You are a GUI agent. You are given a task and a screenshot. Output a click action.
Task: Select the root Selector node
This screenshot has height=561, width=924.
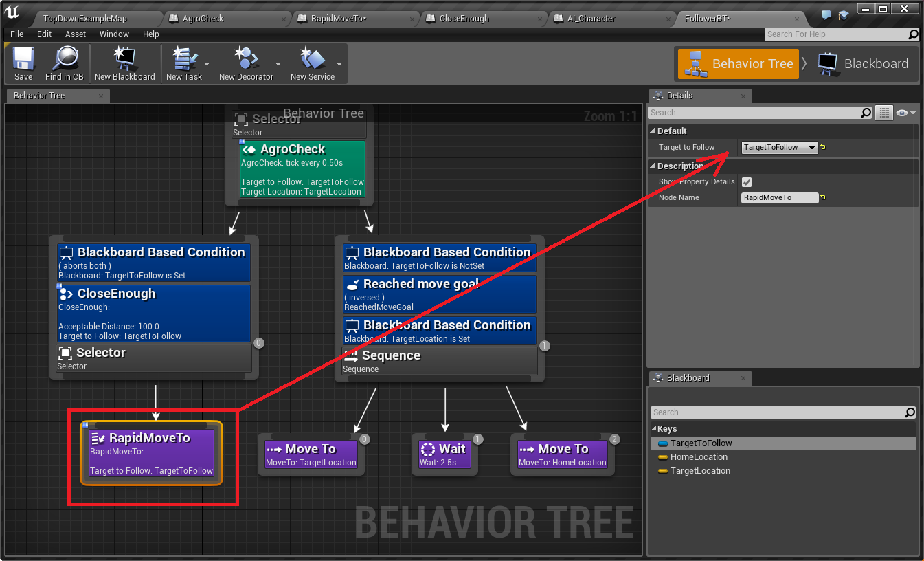click(x=299, y=124)
